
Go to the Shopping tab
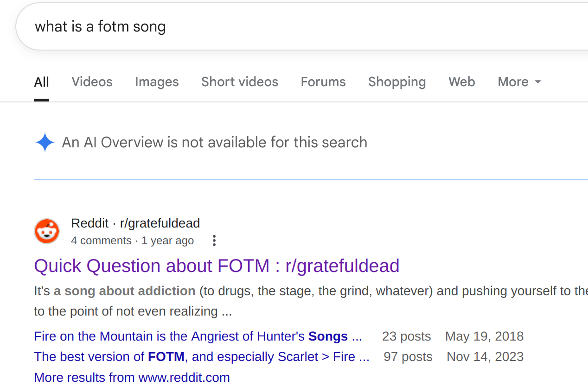pos(397,82)
